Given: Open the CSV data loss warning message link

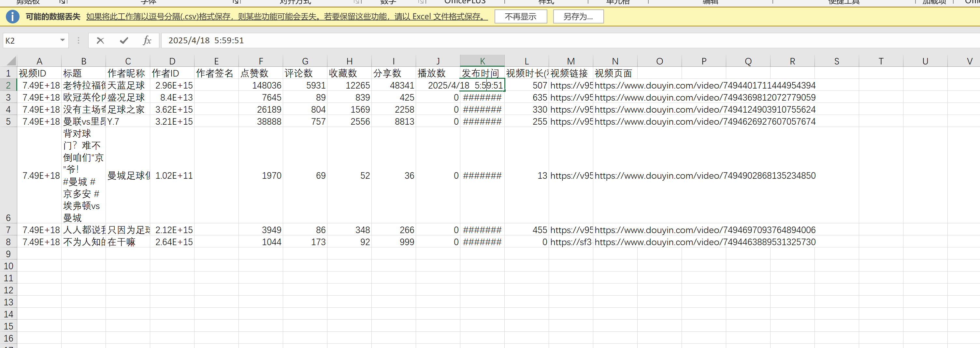Looking at the screenshot, I should coord(287,17).
